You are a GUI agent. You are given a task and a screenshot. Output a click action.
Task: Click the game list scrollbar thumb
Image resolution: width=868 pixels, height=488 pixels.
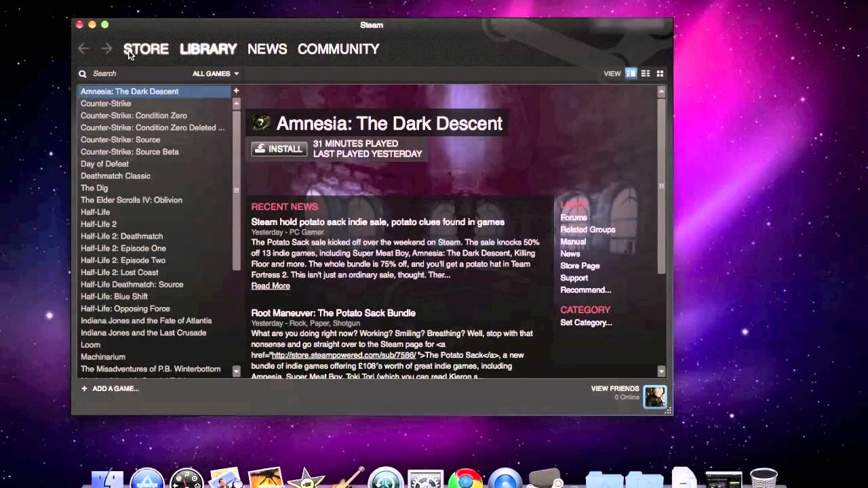click(236, 190)
